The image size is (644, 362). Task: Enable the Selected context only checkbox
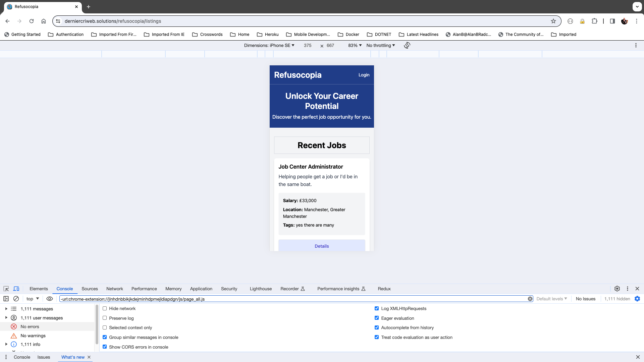pyautogui.click(x=105, y=327)
